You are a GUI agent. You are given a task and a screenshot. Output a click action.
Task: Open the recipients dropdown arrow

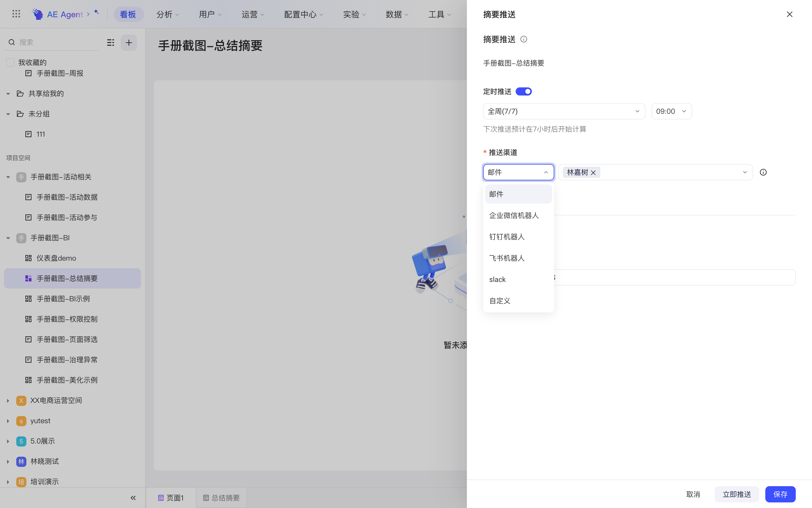click(x=745, y=172)
